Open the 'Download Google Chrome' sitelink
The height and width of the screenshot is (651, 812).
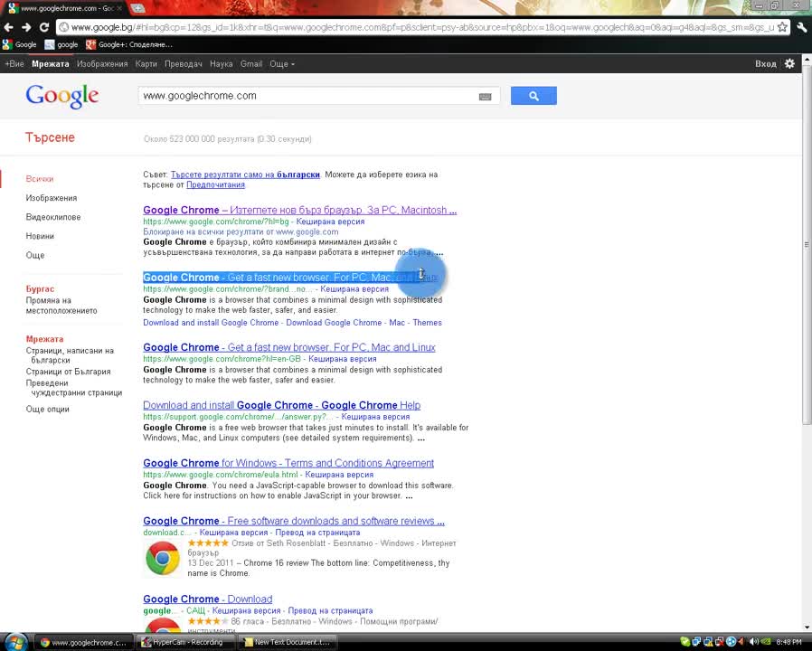pos(334,323)
